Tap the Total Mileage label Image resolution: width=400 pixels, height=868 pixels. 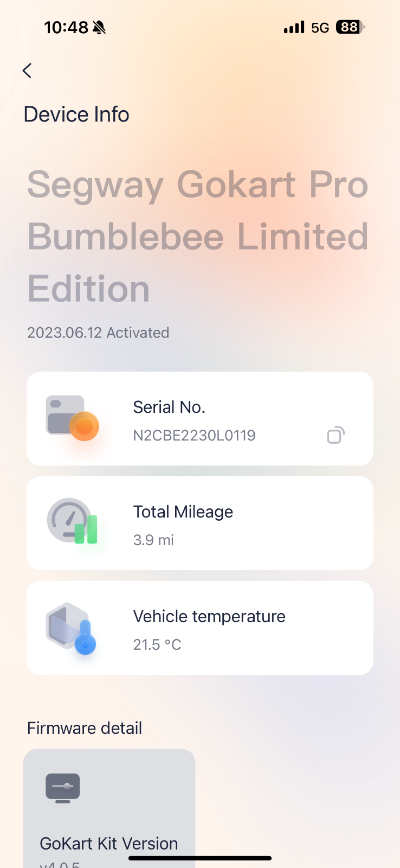pos(183,512)
